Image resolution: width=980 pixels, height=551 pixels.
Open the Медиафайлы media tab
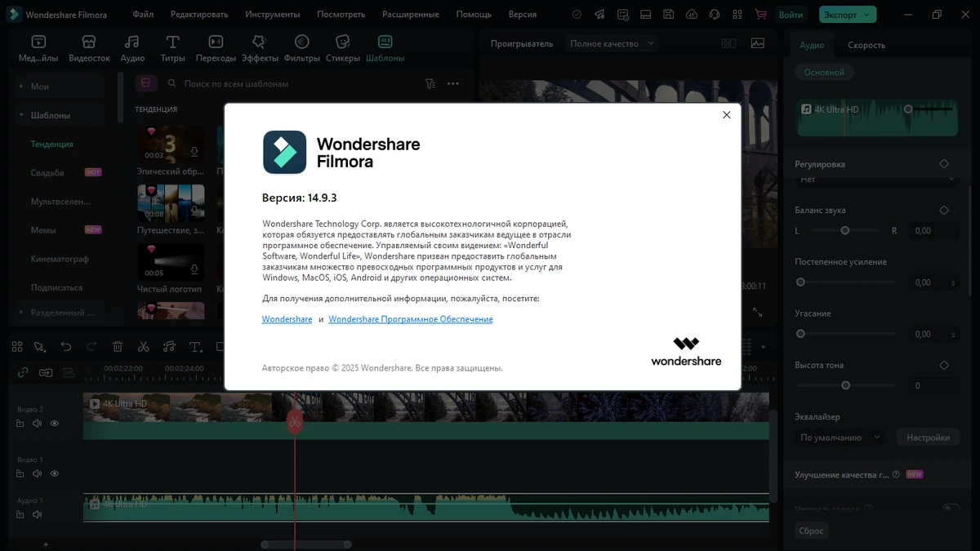tap(38, 49)
